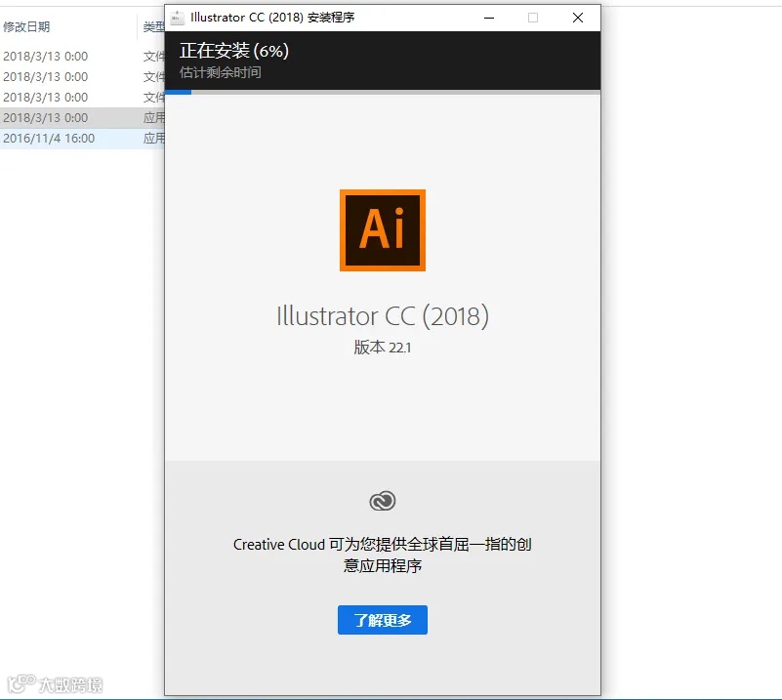This screenshot has width=782, height=700.
Task: Click the Illustrator Ai logo icon
Action: [383, 230]
